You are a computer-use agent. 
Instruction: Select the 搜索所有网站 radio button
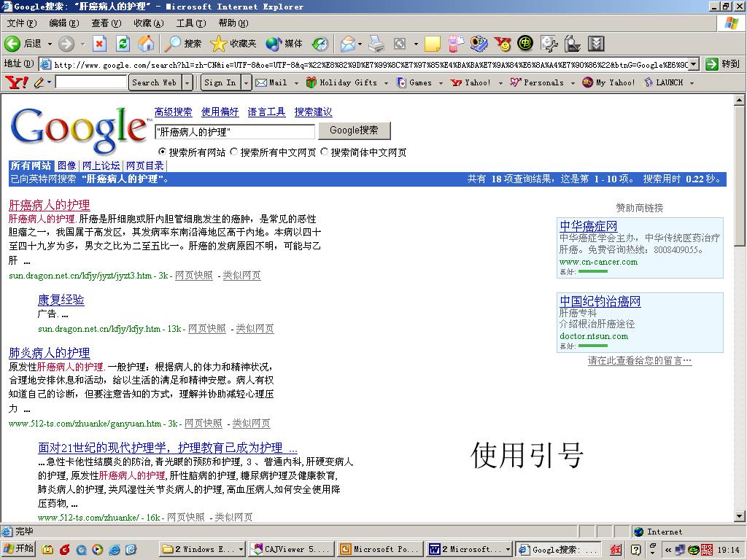pos(162,152)
